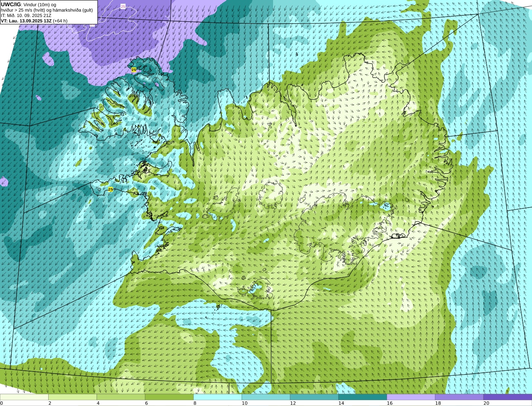
Task: Click the legend tick label "12"
Action: point(293,403)
